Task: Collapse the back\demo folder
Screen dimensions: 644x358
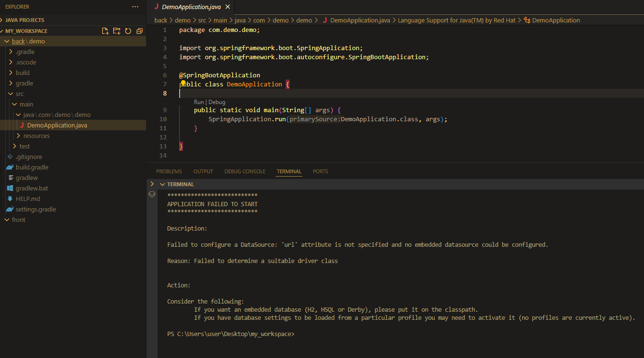Action: tap(7, 42)
